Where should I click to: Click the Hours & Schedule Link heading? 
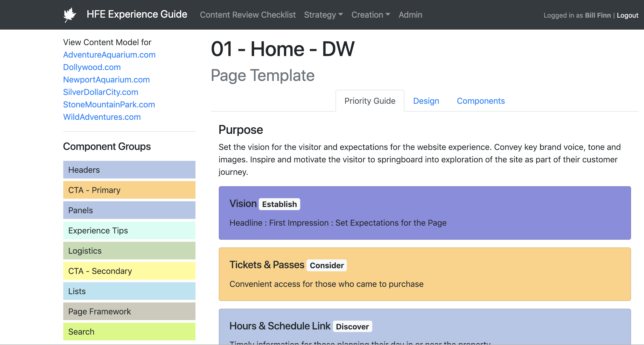pyautogui.click(x=280, y=326)
